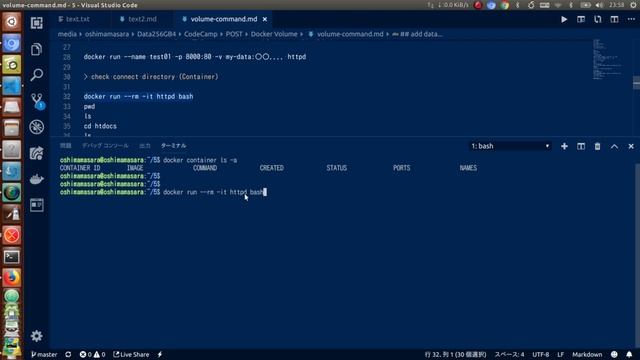
Task: Open notifications bell in status bar
Action: pos(629,354)
